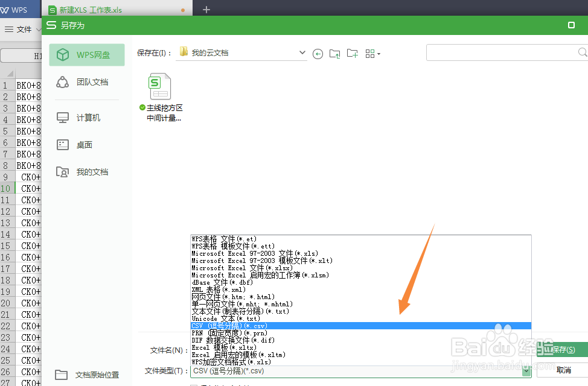Click the 取消 button
Viewport: 588px width, 386px height.
pos(563,370)
